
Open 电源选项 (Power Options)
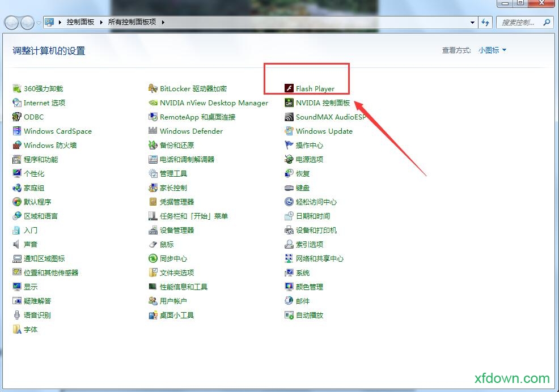308,159
